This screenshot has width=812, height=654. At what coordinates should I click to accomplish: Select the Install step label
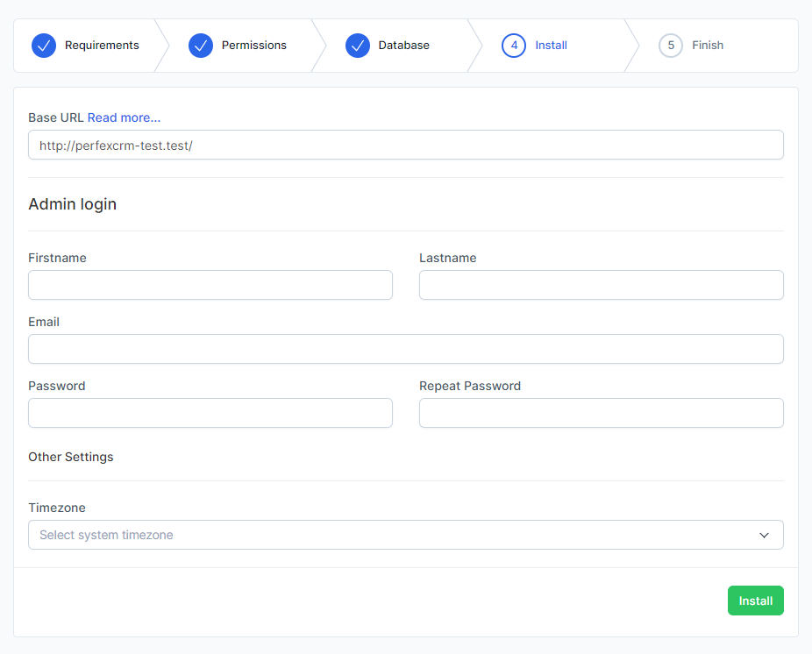551,46
